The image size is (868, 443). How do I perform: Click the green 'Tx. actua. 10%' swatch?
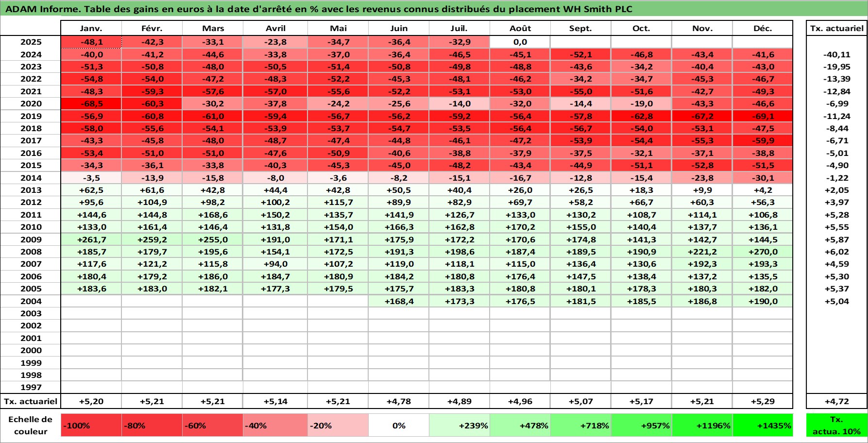point(836,426)
